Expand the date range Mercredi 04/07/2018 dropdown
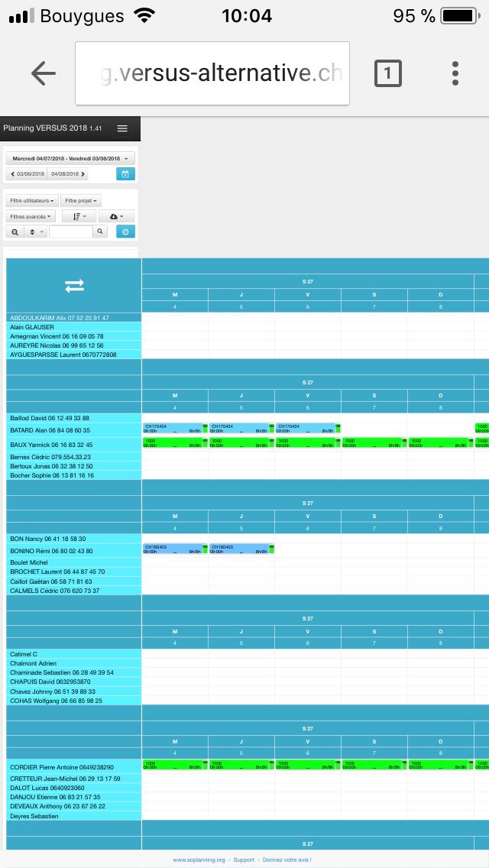Screen dimensions: 489x868 (70, 158)
